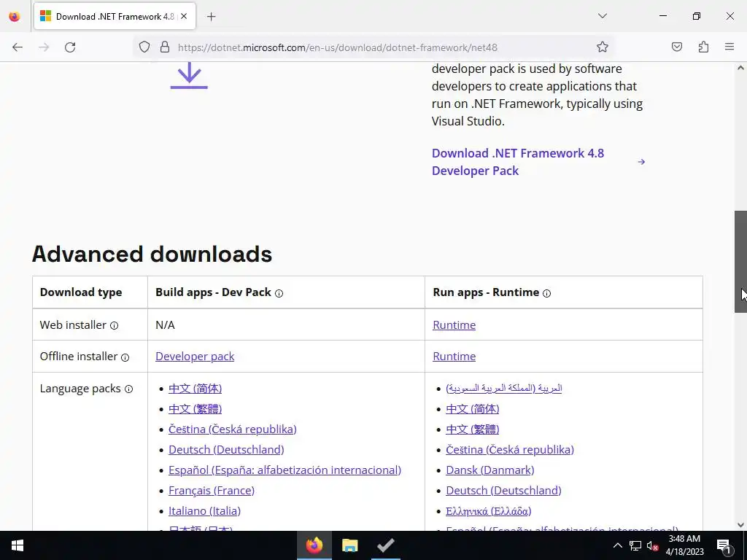Open Français (France) language pack link

[x=212, y=491]
